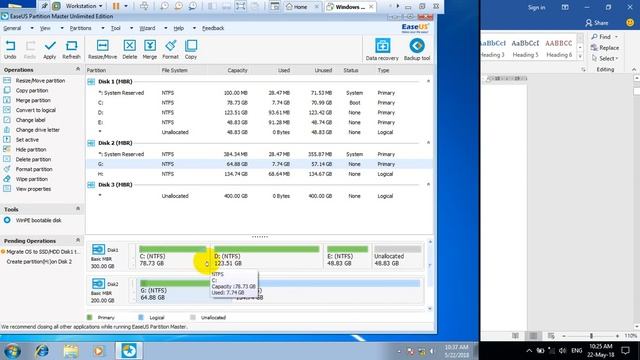The width and height of the screenshot is (640, 360).
Task: Collapse the Operations panel section
Action: [78, 69]
